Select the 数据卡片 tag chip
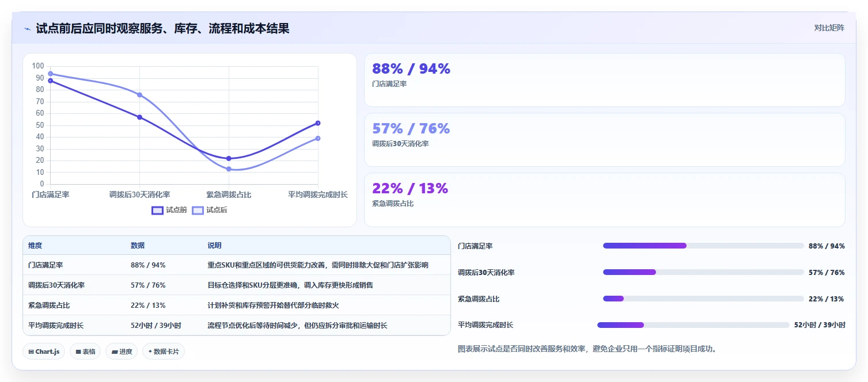 coord(164,352)
